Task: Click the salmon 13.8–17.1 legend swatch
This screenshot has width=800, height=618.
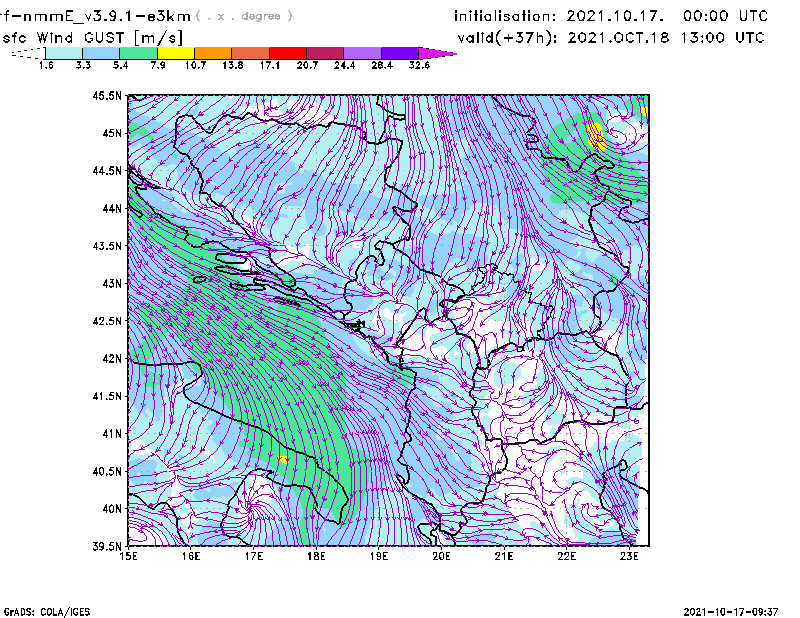Action: pyautogui.click(x=251, y=53)
